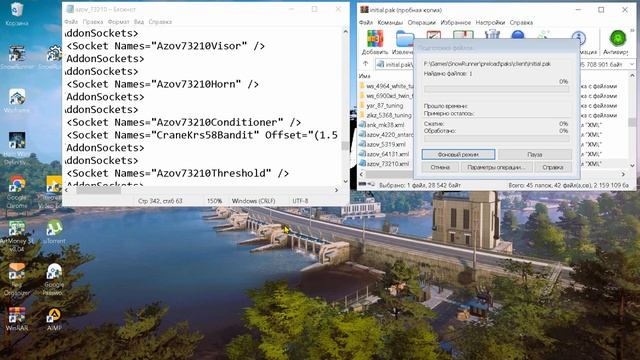Click the Azov73210Threshold socket line in Notepad
This screenshot has height=360, width=640.
pos(178,173)
